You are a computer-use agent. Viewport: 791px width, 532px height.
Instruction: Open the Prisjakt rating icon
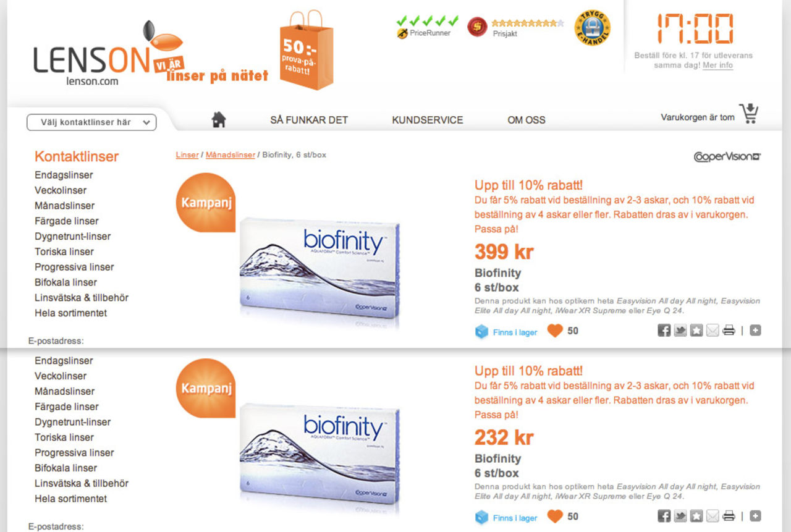[477, 27]
